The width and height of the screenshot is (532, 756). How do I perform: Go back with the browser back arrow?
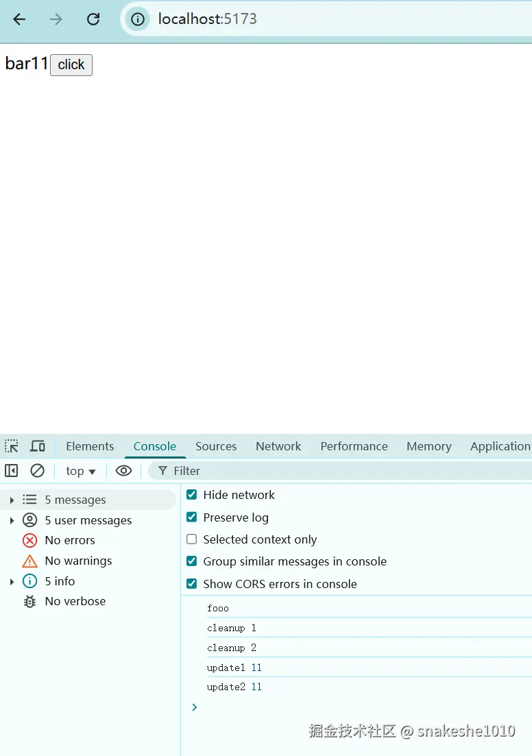[19, 19]
